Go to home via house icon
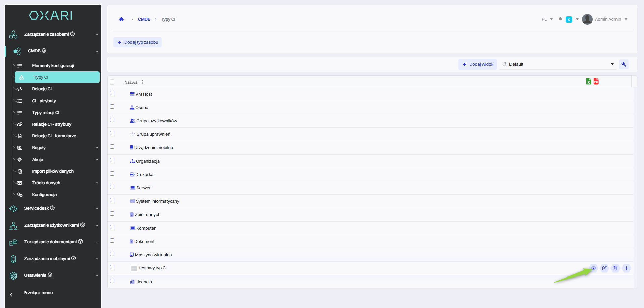Screen dimensions: 644x308 point(121,19)
